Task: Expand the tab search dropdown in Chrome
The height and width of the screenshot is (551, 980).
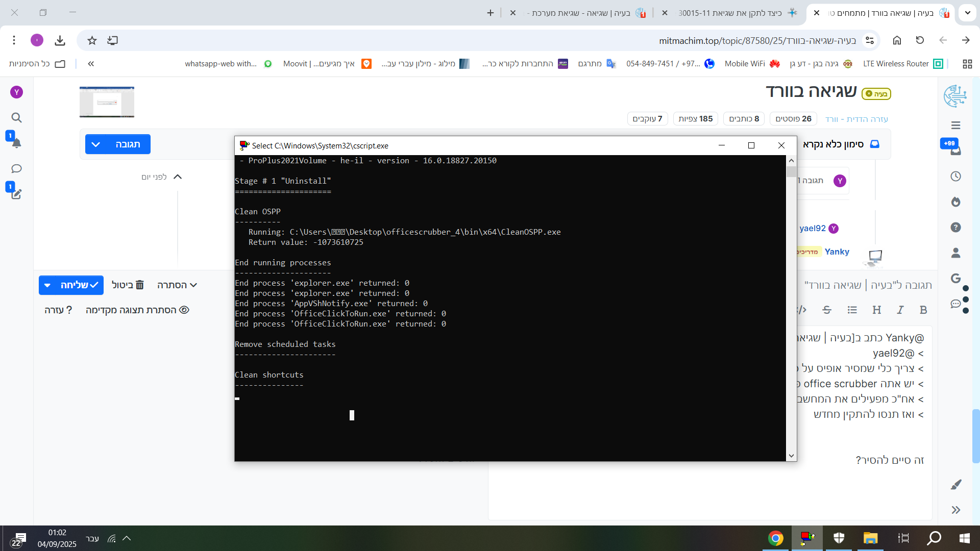Action: [x=967, y=13]
